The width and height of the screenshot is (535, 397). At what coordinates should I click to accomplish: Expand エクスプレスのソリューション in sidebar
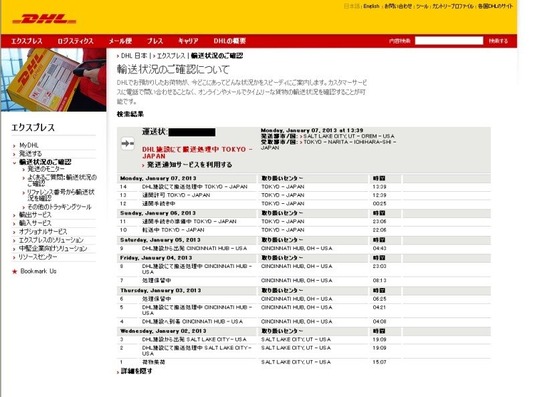[51, 240]
